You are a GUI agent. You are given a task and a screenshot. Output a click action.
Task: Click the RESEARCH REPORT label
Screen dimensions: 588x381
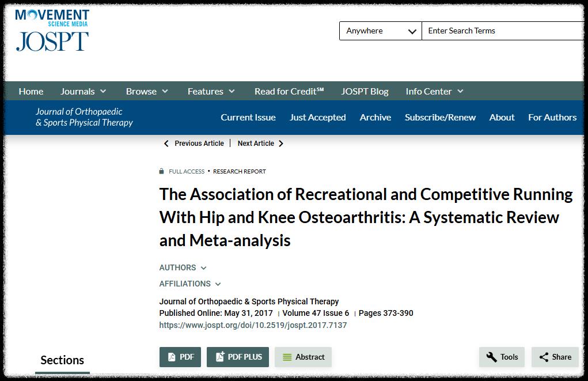pos(239,172)
